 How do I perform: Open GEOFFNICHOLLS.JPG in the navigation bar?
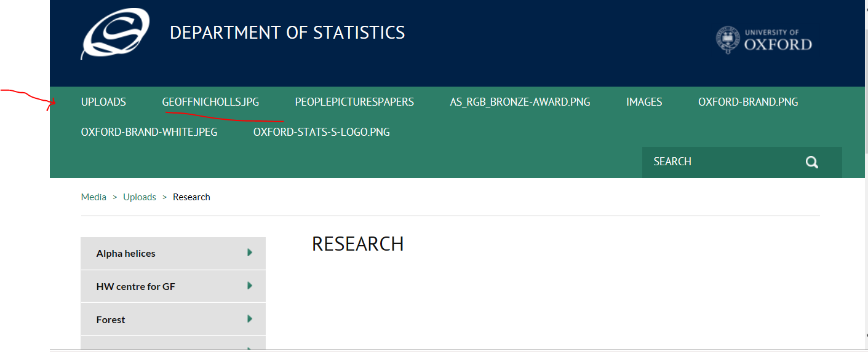(210, 102)
